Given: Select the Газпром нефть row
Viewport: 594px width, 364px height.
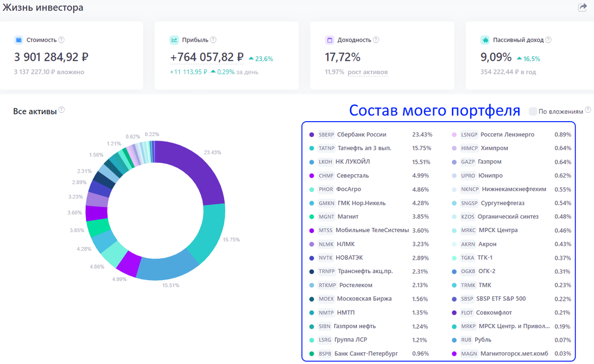Looking at the screenshot, I should point(370,326).
